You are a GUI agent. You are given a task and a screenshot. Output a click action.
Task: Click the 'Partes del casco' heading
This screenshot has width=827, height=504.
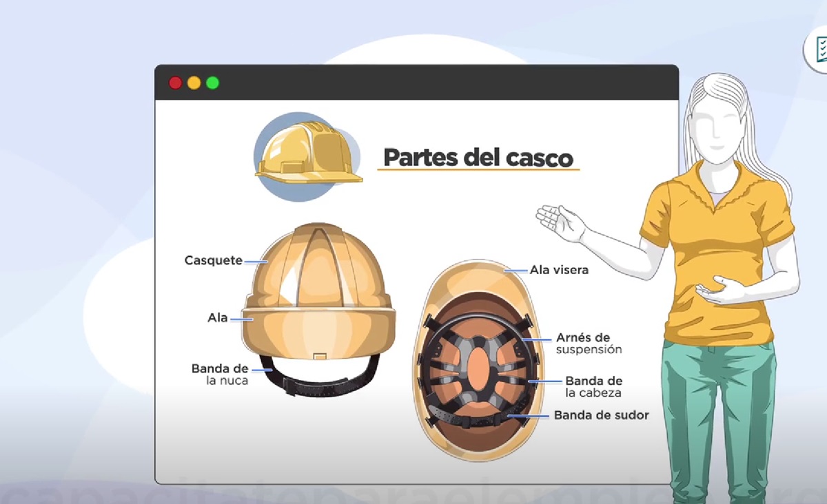click(478, 158)
